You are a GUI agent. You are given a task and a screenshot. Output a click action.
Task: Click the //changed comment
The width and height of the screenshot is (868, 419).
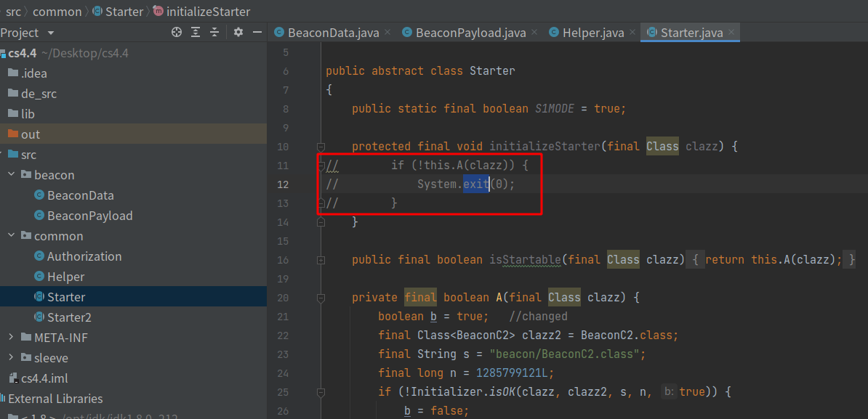[539, 317]
